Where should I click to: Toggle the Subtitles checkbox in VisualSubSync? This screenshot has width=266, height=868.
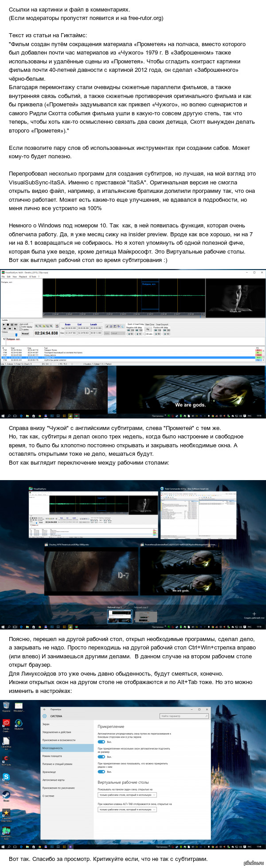pos(24,329)
